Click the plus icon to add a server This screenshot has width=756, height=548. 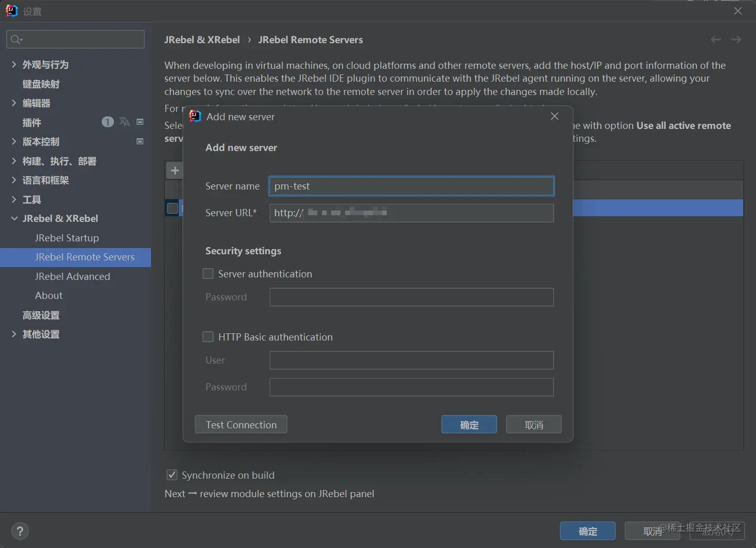[x=175, y=171]
